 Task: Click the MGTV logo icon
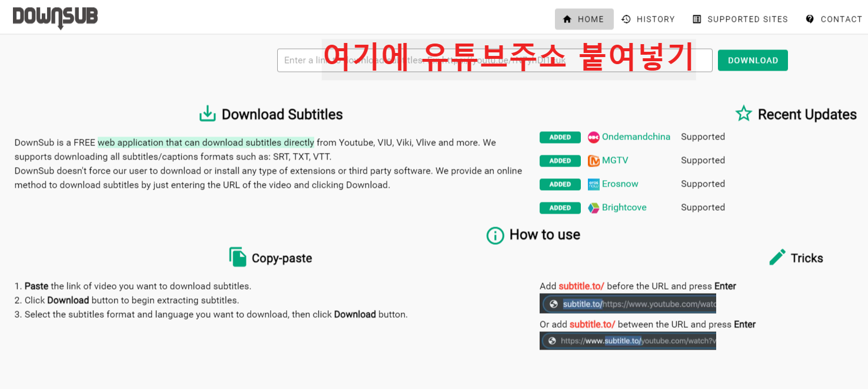pos(593,161)
